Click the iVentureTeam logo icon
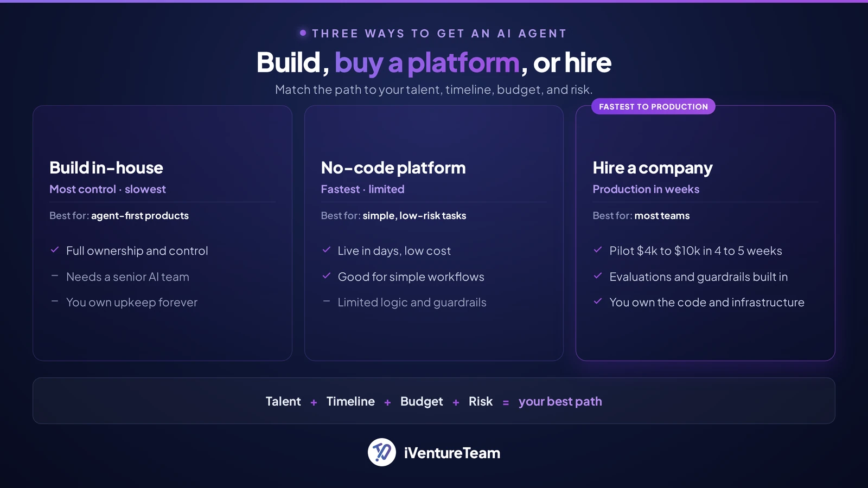 [x=382, y=452]
